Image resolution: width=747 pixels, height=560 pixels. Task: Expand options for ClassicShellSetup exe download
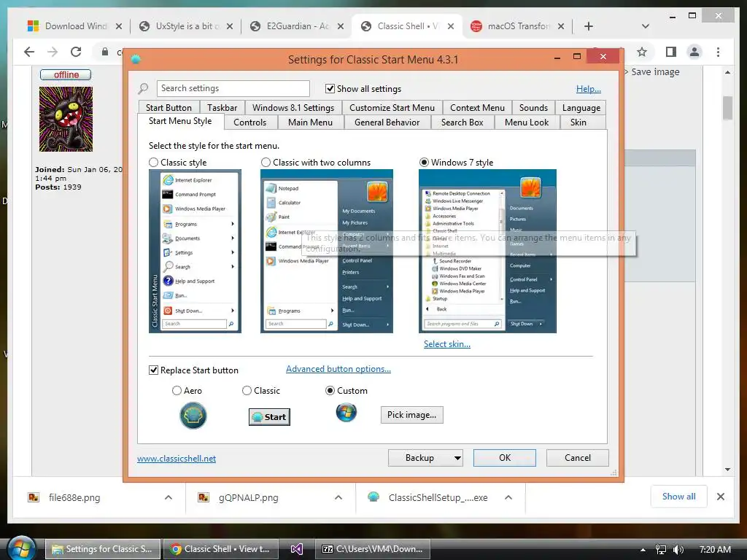coord(508,497)
